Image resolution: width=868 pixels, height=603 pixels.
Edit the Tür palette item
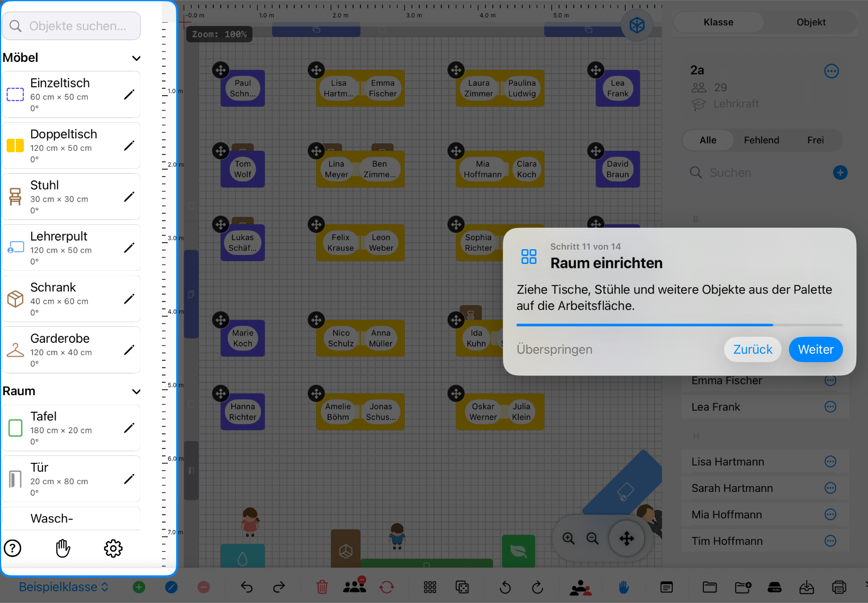click(x=129, y=479)
